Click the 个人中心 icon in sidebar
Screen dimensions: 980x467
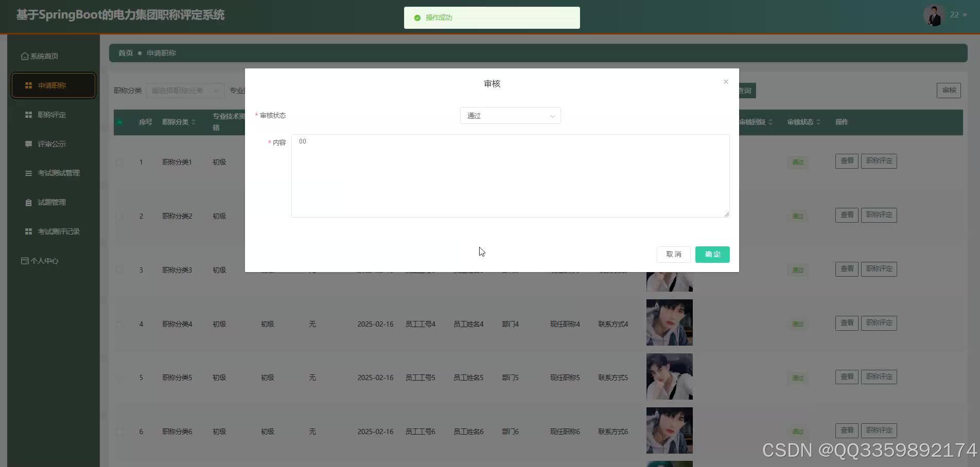24,261
